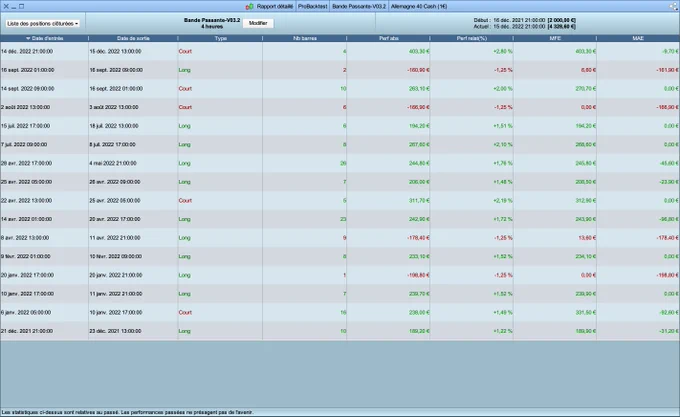Select entry date 14 avr. 2022 01:00:00
Image resolution: width=680 pixels, height=417 pixels.
click(x=26, y=219)
